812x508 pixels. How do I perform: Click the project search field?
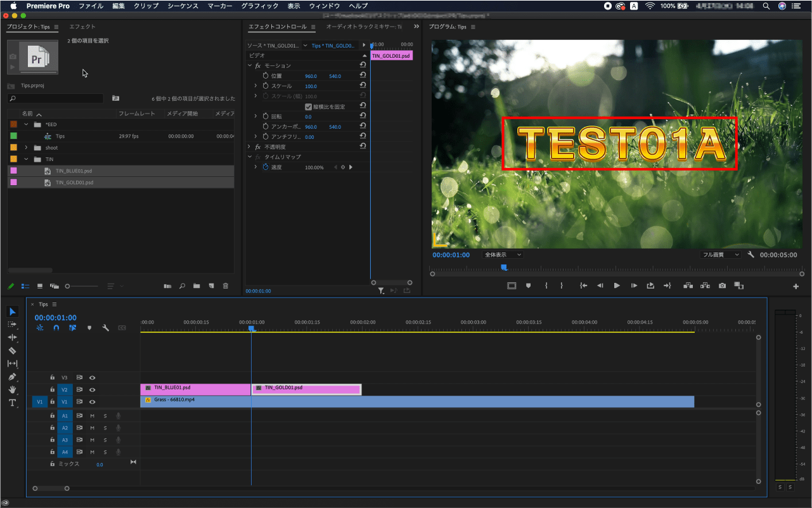coord(55,98)
